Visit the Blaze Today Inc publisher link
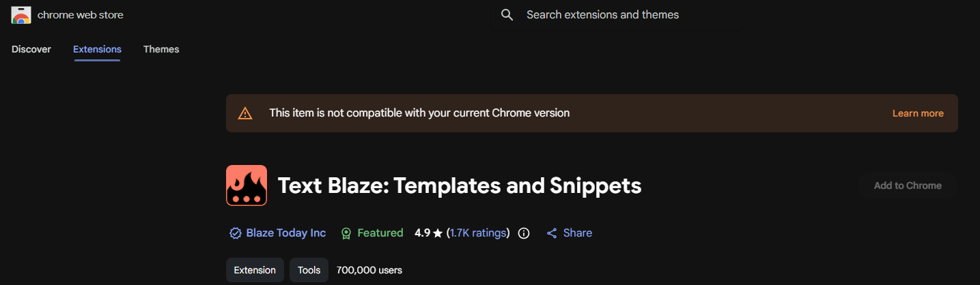This screenshot has height=285, width=980. [x=286, y=233]
